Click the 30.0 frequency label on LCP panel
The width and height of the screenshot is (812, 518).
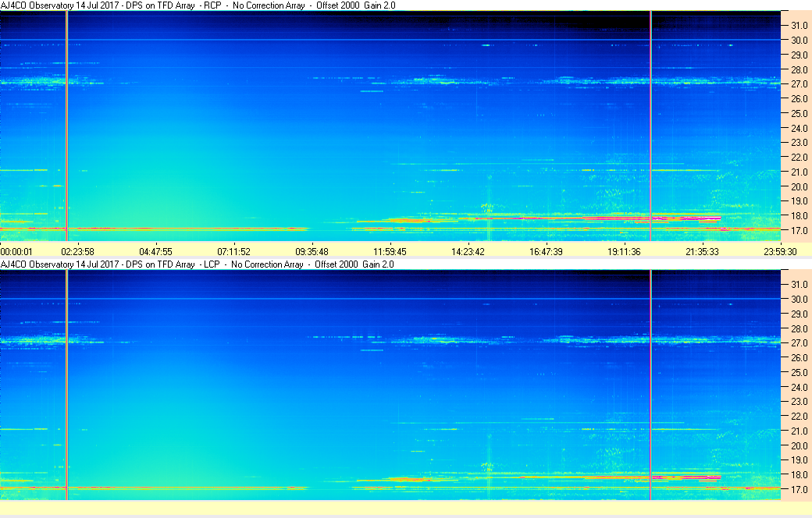(799, 299)
